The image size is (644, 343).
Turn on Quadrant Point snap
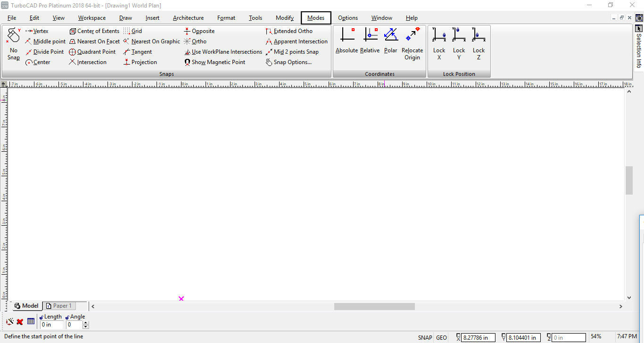pyautogui.click(x=92, y=52)
